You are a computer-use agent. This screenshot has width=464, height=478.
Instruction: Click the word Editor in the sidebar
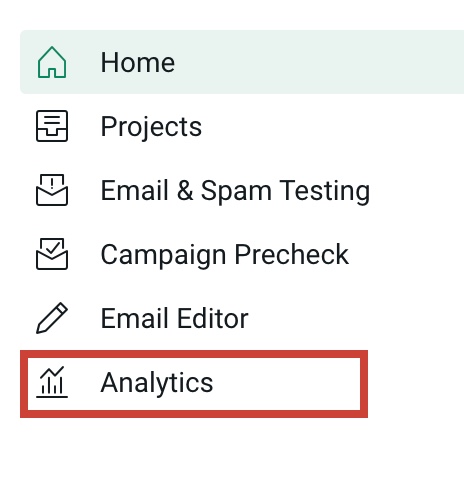click(213, 318)
